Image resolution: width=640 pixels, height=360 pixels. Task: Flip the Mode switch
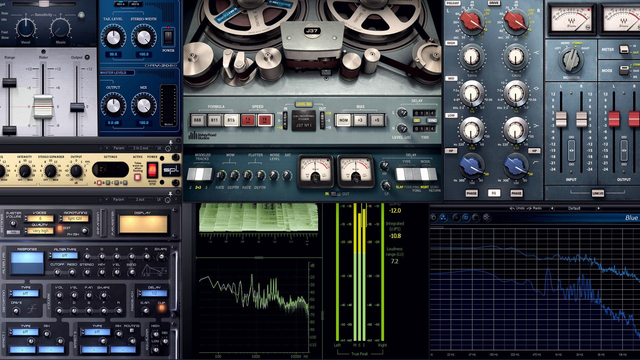click(624, 70)
